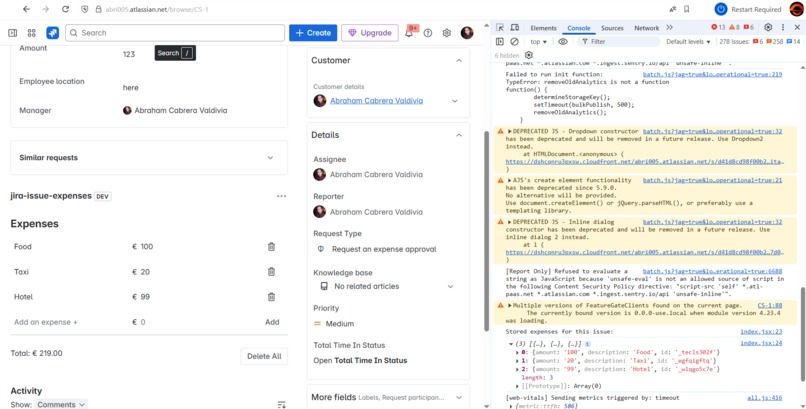Expand the Similar requests section
Image resolution: width=806 pixels, height=409 pixels.
pos(270,158)
